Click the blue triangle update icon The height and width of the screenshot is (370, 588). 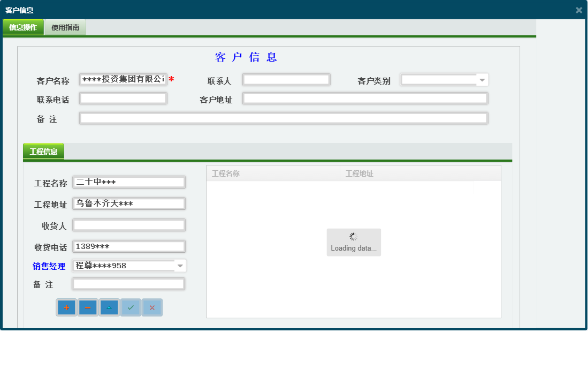109,307
